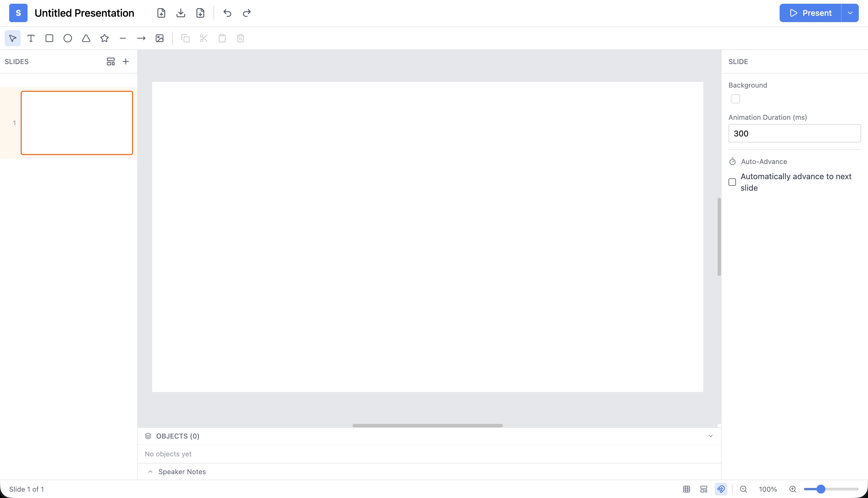Enable automatically advance to next slide
The height and width of the screenshot is (498, 868).
pyautogui.click(x=732, y=182)
